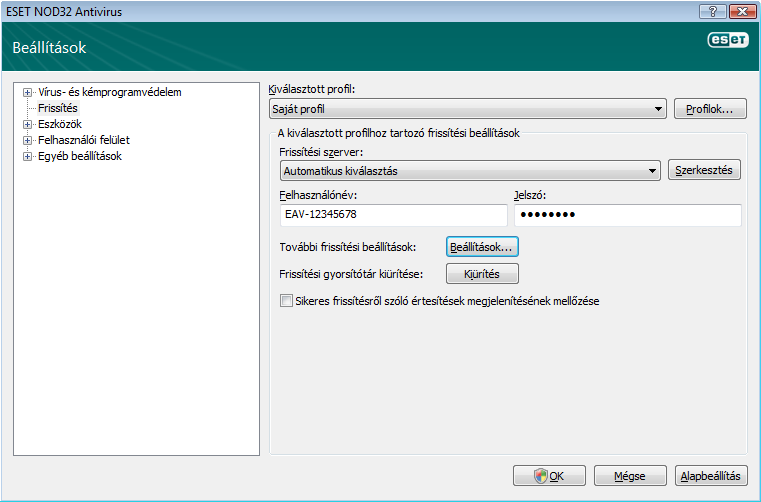The height and width of the screenshot is (502, 761).
Task: Confirm with the OK button
Action: pyautogui.click(x=549, y=476)
